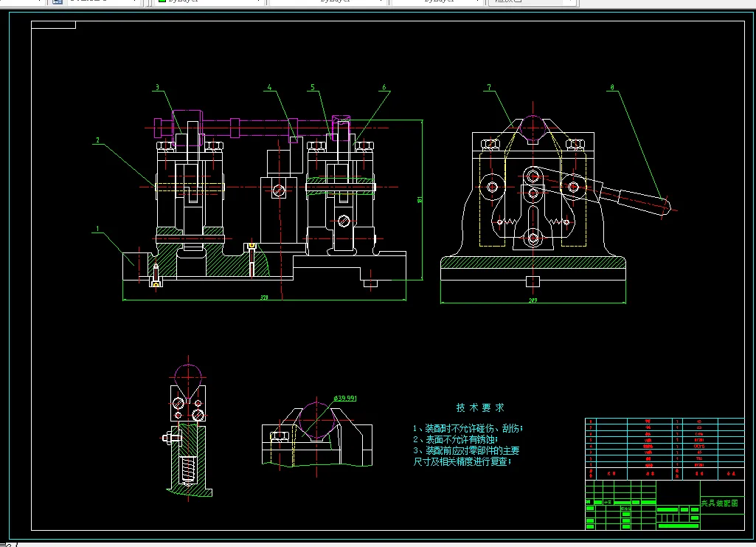Select the 249 width dimension text
756x547 pixels.
click(533, 300)
